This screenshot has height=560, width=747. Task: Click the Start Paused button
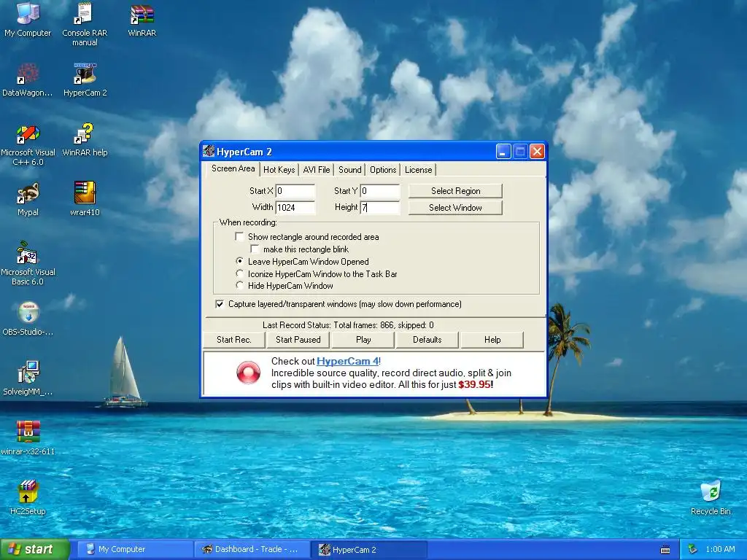coord(298,340)
